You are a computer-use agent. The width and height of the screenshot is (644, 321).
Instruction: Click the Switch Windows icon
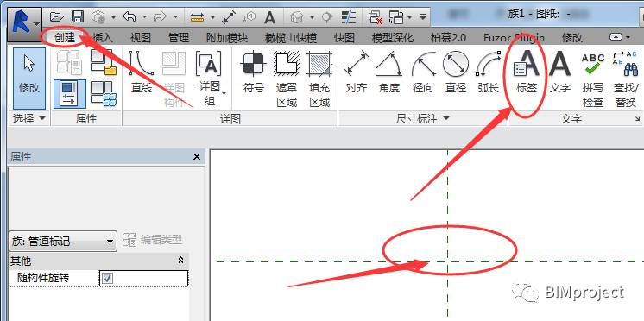(397, 17)
